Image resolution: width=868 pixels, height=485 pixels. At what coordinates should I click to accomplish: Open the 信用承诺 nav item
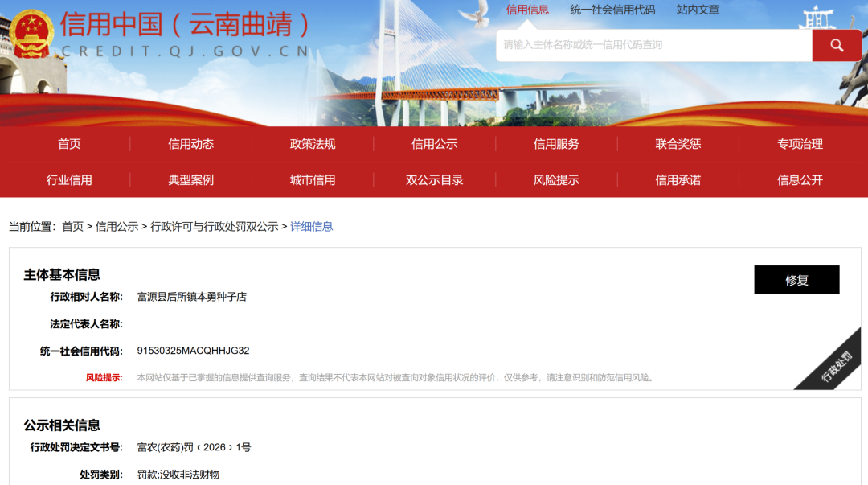[678, 180]
